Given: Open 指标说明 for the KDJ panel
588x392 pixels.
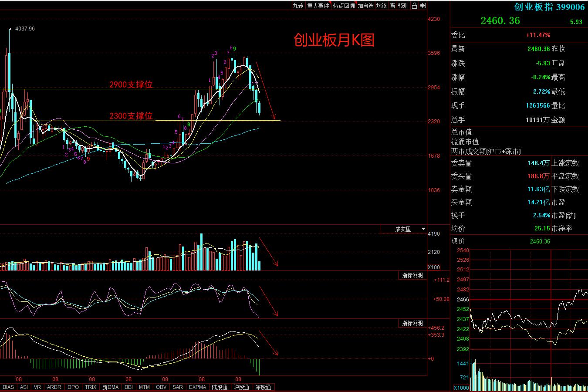Looking at the screenshot, I should pos(412,275).
